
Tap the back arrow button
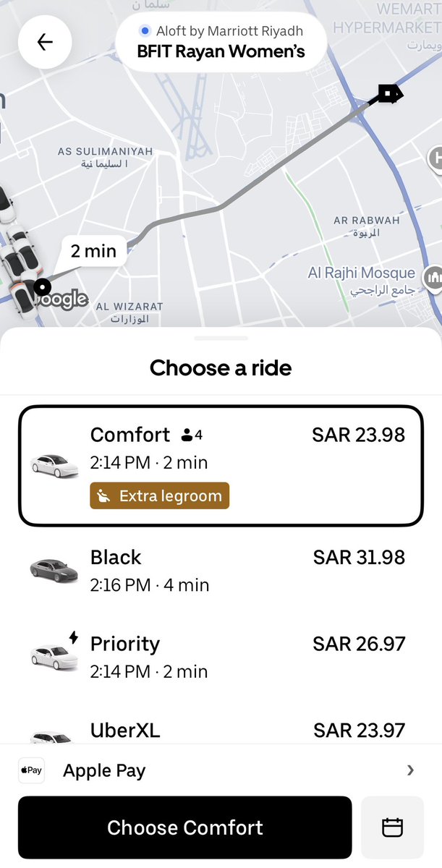coord(45,42)
